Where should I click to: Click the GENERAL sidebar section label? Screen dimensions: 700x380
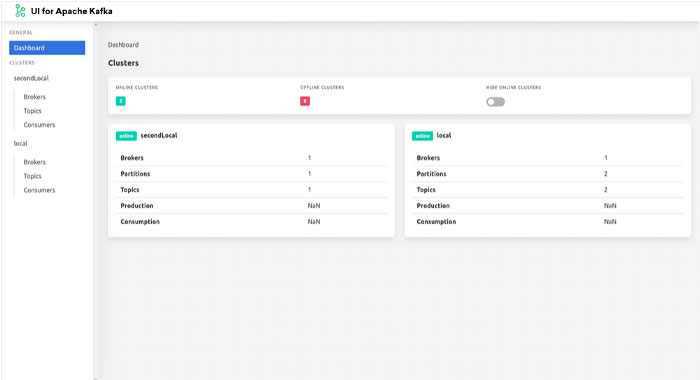(21, 33)
